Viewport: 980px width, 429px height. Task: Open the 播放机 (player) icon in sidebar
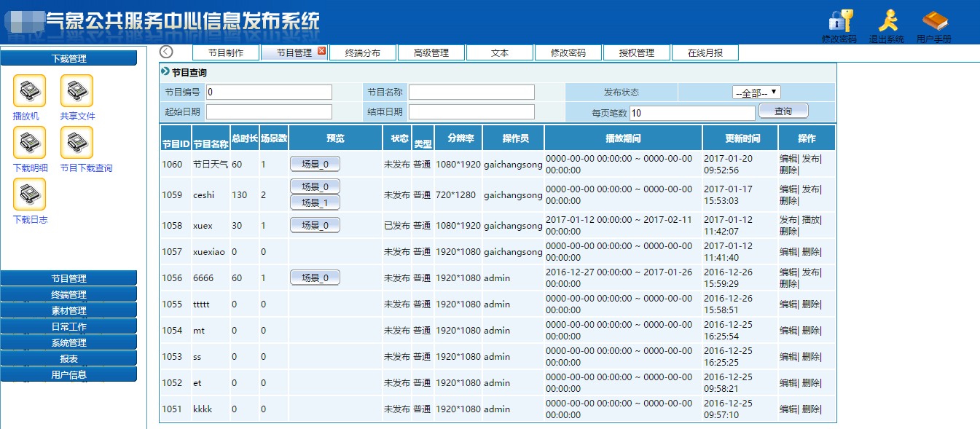point(29,90)
